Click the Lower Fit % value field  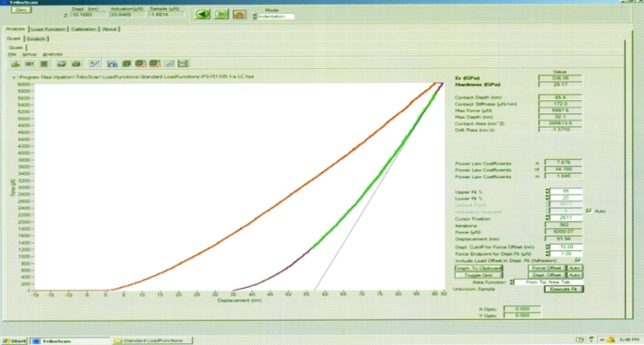566,199
